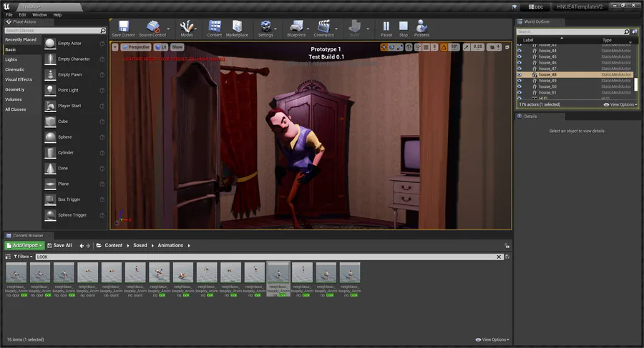Click the Animations breadcrumb folder
Viewport: 644px width, 348px height.
[170, 245]
